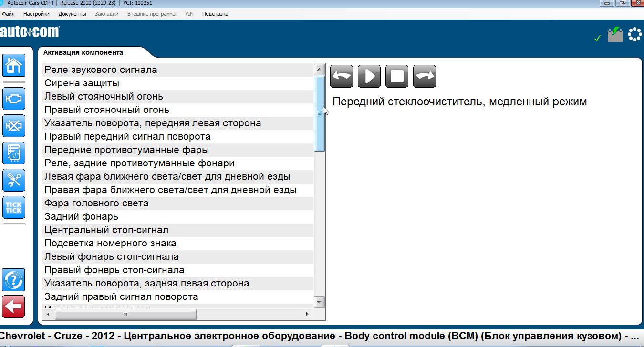644x347 pixels.
Task: Start activation with the play button
Action: (x=369, y=76)
